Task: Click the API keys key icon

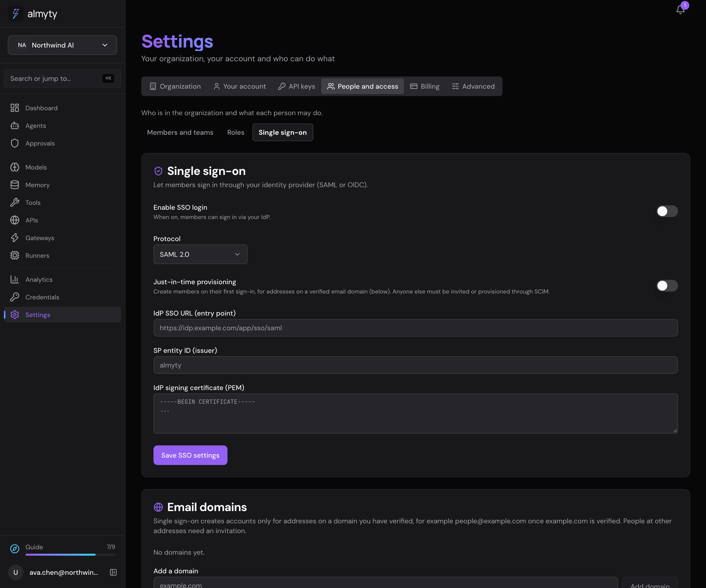Action: pyautogui.click(x=282, y=86)
